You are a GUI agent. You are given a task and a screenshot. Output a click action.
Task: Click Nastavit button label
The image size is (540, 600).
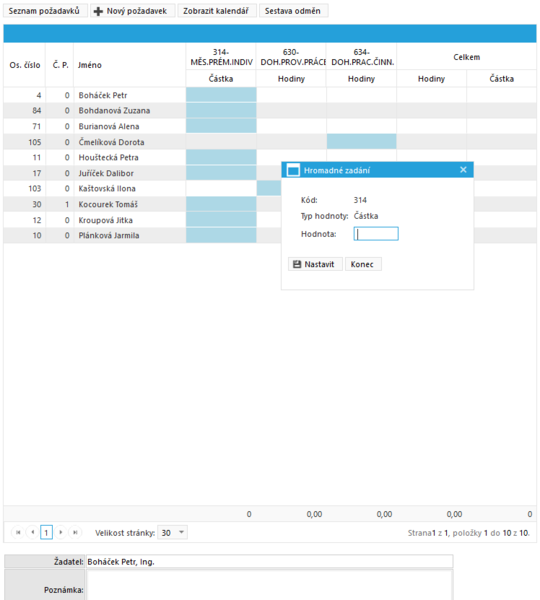pyautogui.click(x=319, y=264)
